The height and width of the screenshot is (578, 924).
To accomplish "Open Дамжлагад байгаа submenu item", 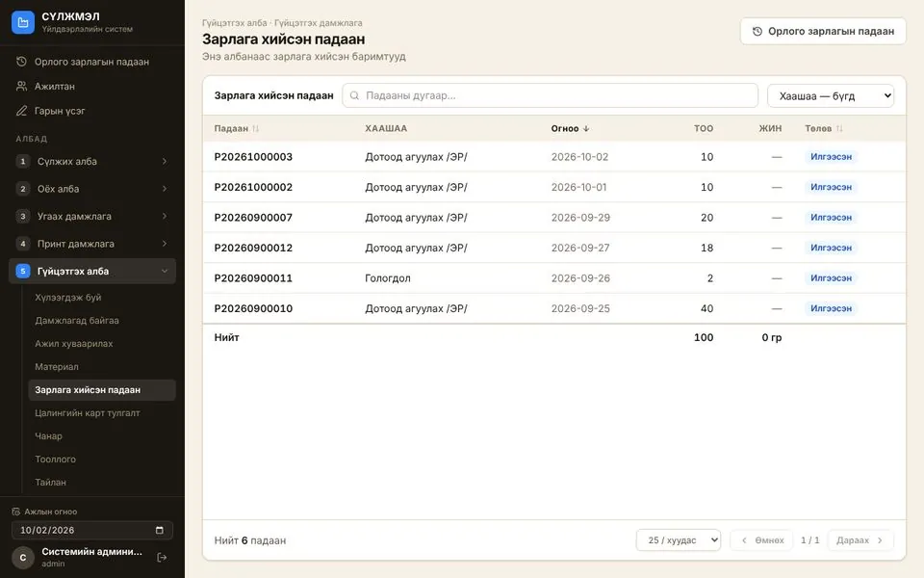I will click(101, 320).
